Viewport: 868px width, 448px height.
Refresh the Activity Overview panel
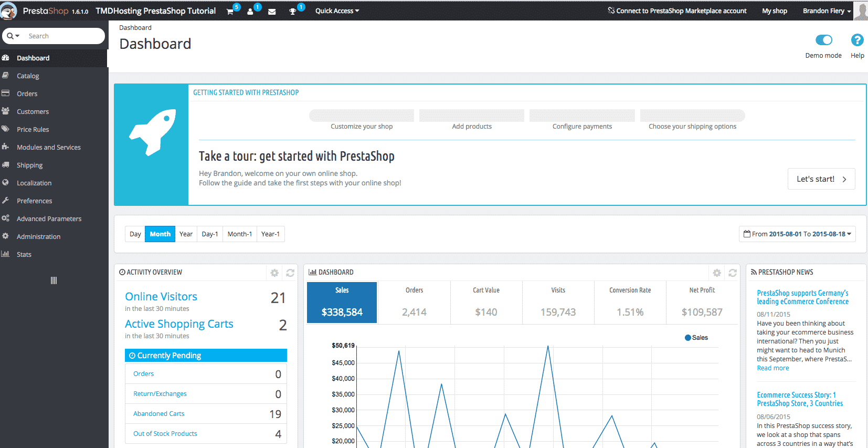point(290,273)
